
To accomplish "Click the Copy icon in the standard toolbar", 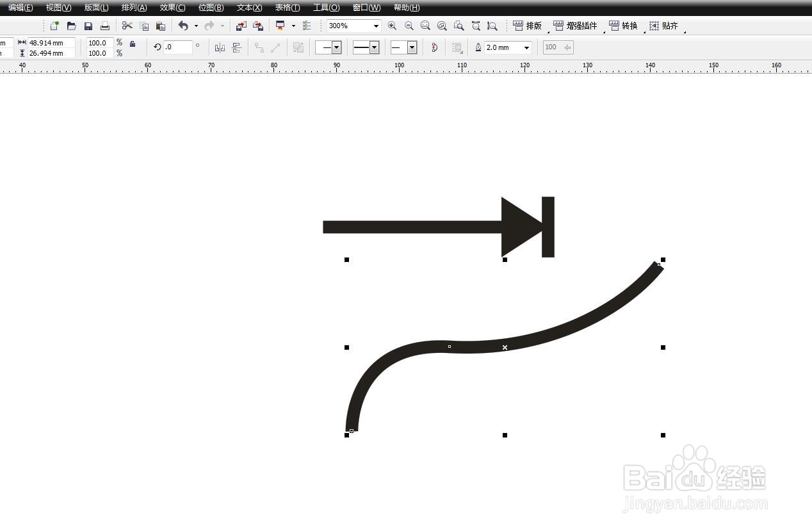I will 144,26.
